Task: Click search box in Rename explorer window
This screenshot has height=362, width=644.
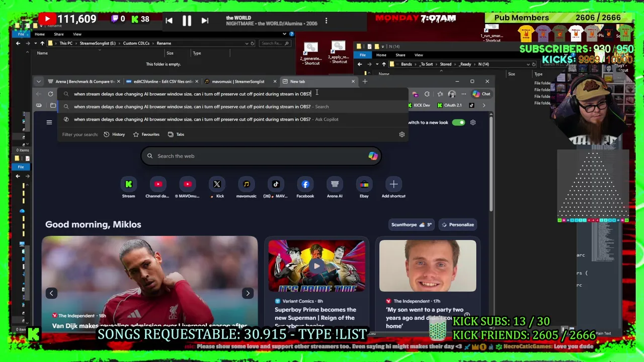Action: tap(275, 43)
